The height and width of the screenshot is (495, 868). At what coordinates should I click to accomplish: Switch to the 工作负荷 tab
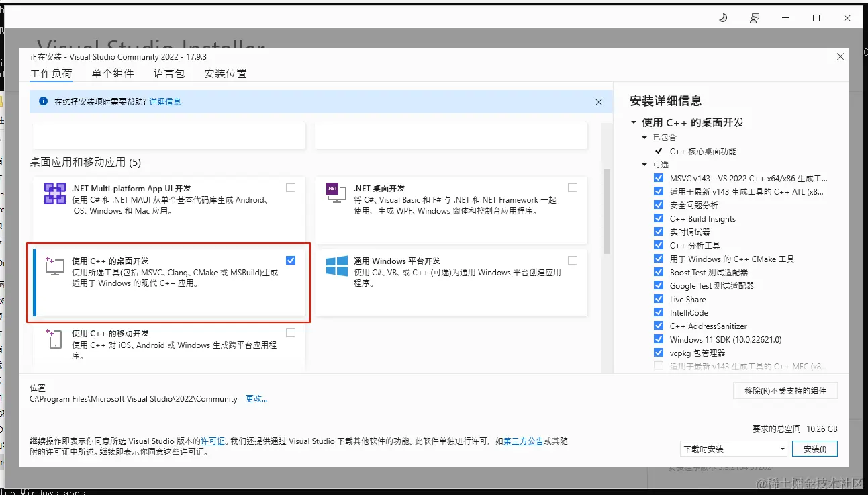(x=51, y=73)
